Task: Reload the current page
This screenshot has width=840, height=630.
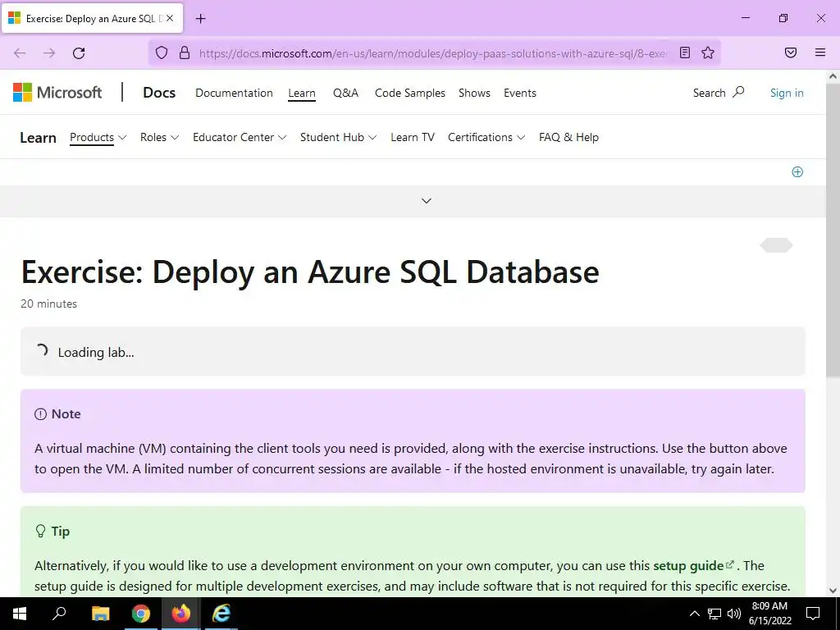Action: (x=79, y=52)
